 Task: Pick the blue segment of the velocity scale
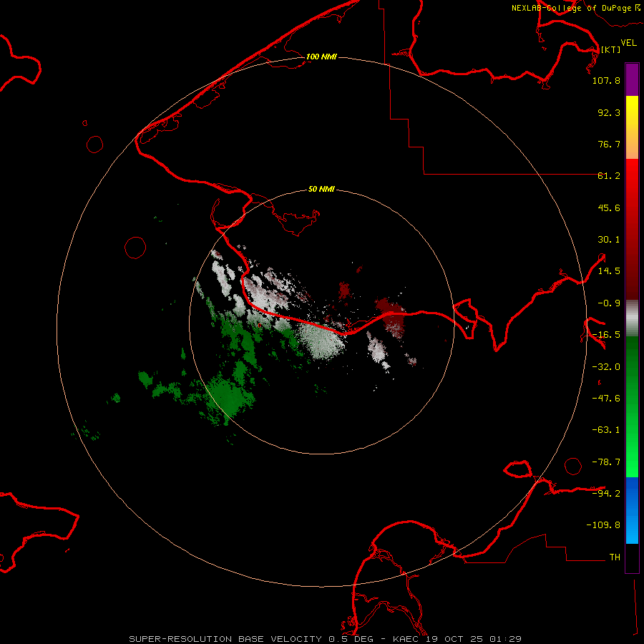[x=632, y=510]
